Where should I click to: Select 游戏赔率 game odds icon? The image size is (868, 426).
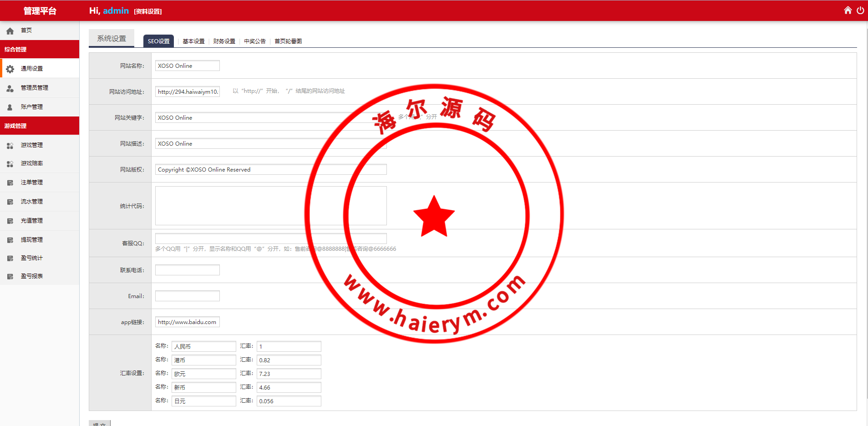pos(10,163)
